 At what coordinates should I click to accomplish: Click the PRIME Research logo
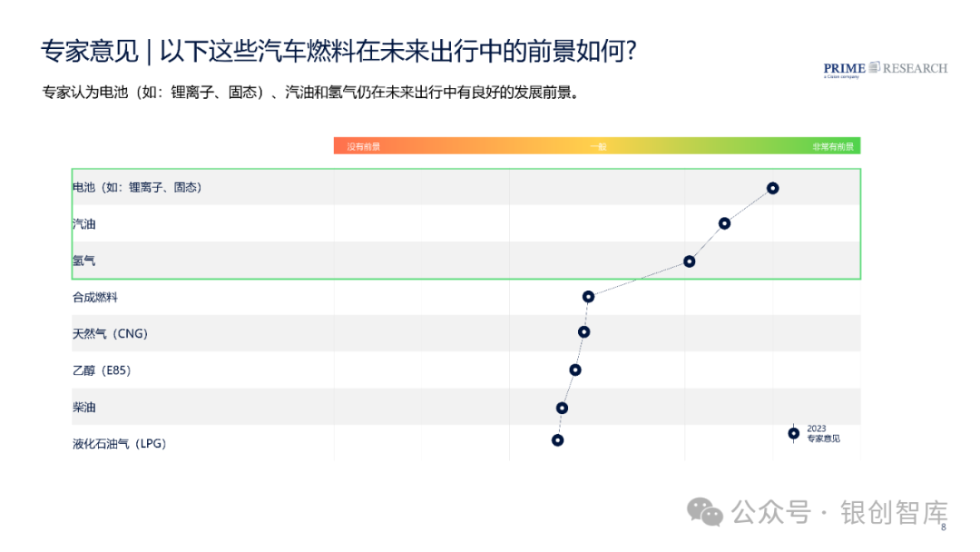(885, 69)
